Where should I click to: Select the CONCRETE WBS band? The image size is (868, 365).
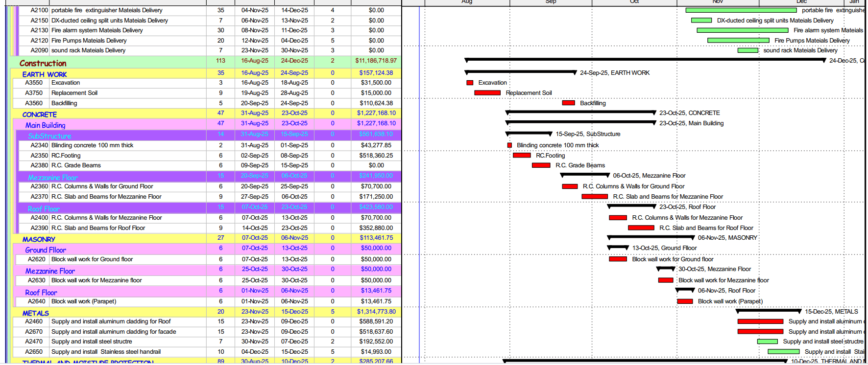point(40,114)
